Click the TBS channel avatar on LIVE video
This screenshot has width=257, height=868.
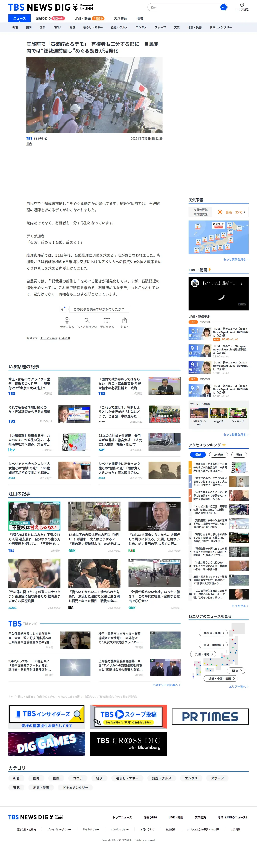(195, 283)
